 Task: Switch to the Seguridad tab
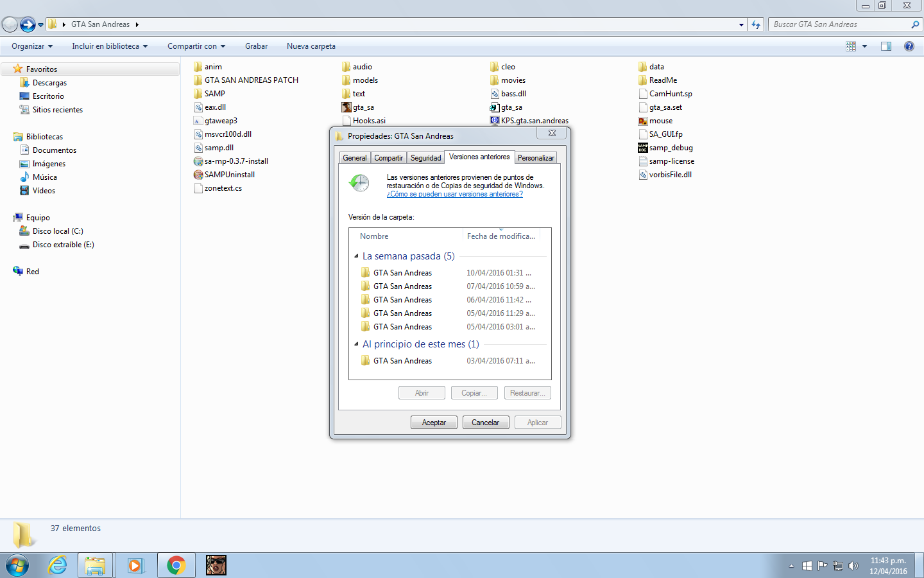[x=426, y=158]
